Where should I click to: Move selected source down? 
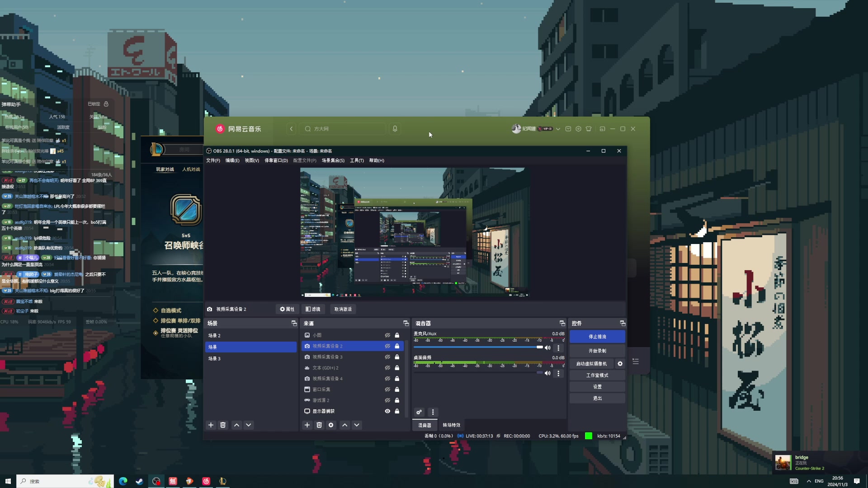[x=357, y=425]
